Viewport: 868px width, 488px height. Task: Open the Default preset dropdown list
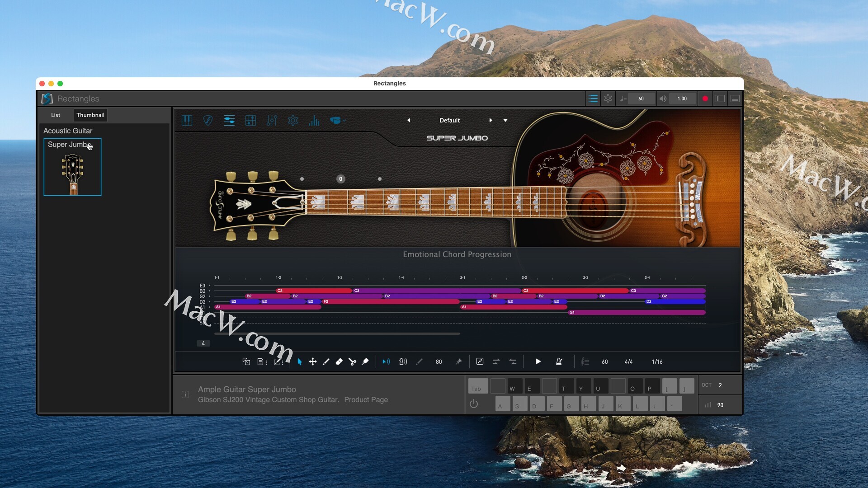coord(505,120)
